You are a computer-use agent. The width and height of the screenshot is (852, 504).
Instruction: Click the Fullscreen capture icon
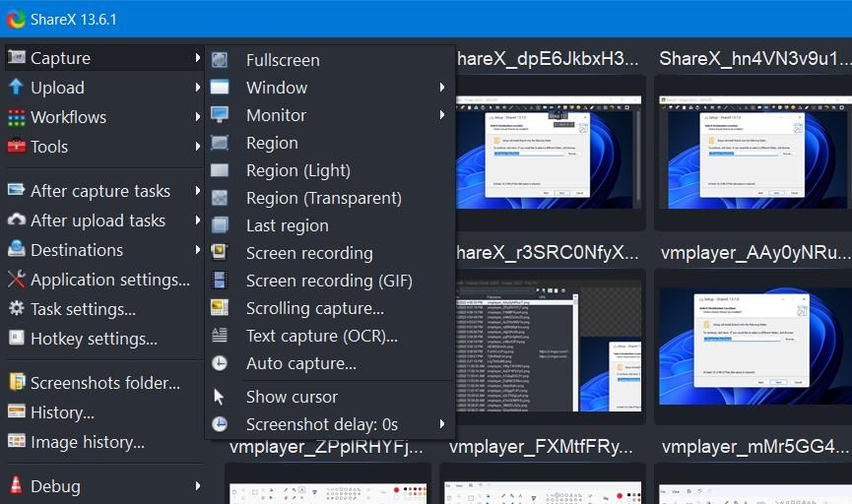pos(220,60)
